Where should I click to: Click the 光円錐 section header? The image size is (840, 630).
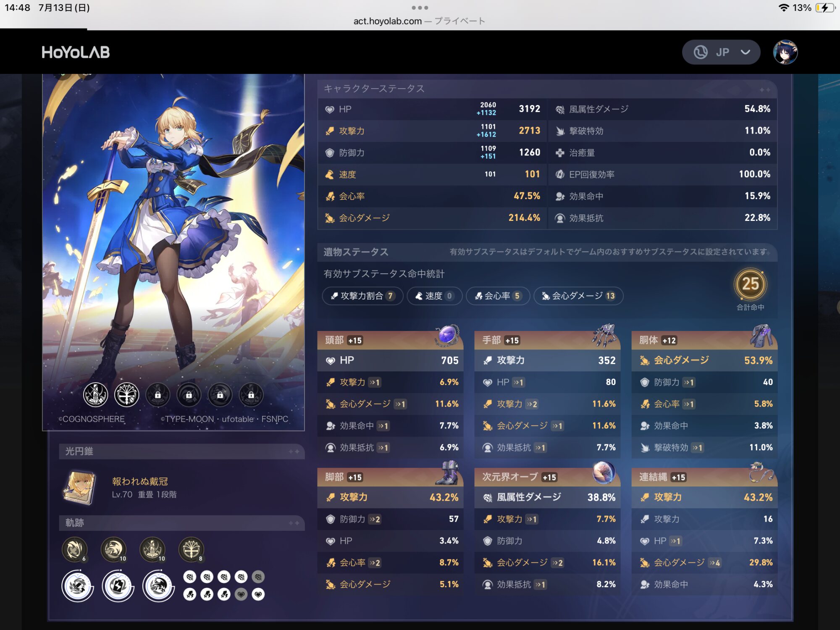[181, 451]
